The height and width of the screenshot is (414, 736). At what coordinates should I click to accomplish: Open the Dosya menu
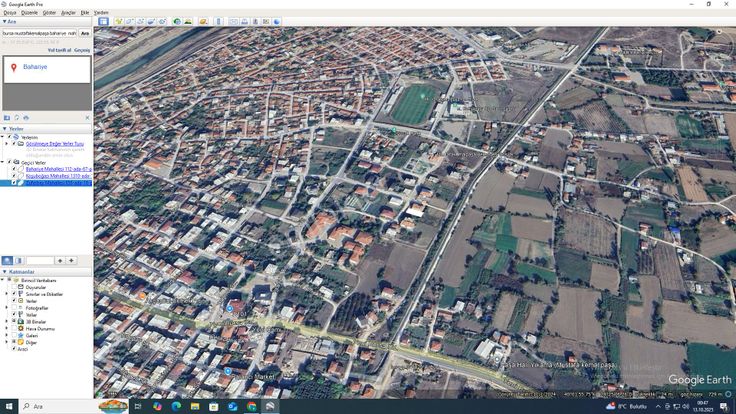coord(9,12)
